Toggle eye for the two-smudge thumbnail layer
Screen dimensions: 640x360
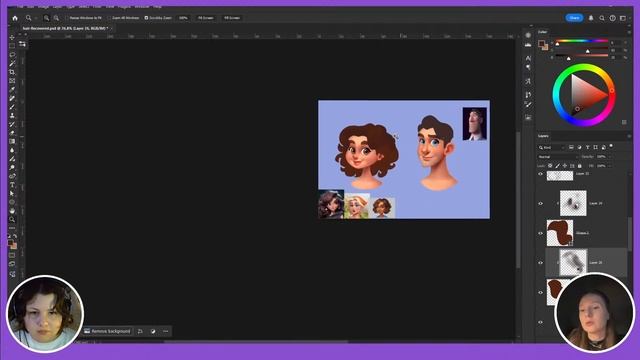541,203
